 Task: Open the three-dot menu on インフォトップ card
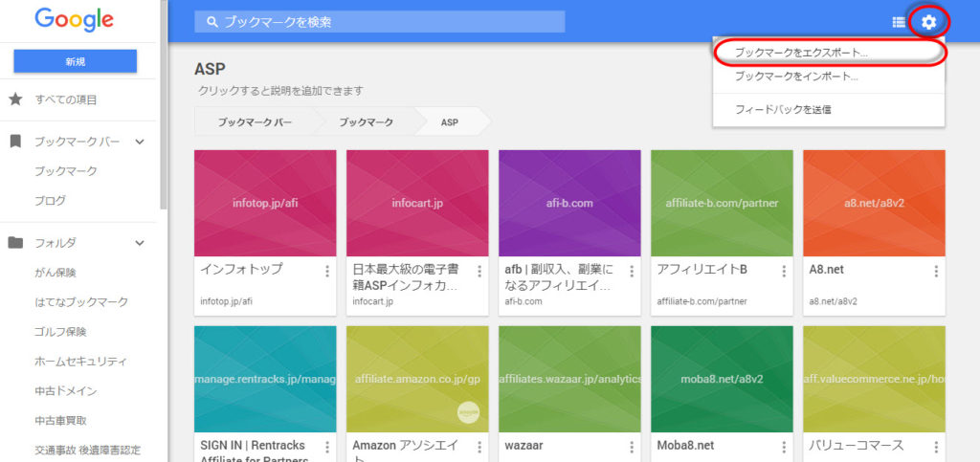coord(327,271)
